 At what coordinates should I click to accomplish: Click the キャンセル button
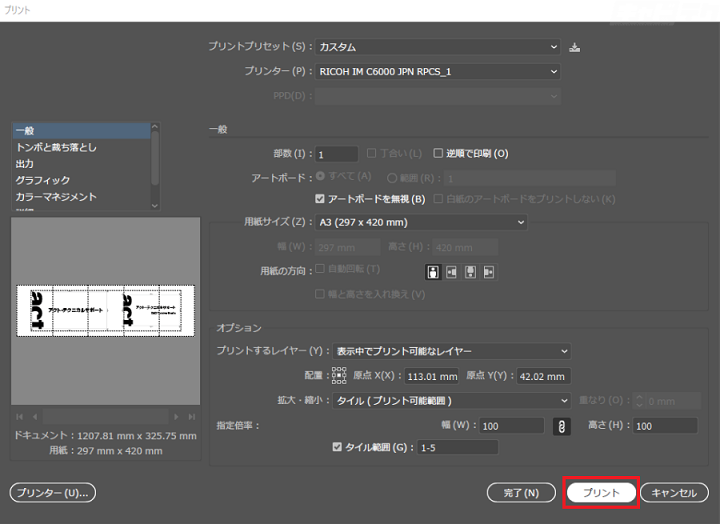674,493
